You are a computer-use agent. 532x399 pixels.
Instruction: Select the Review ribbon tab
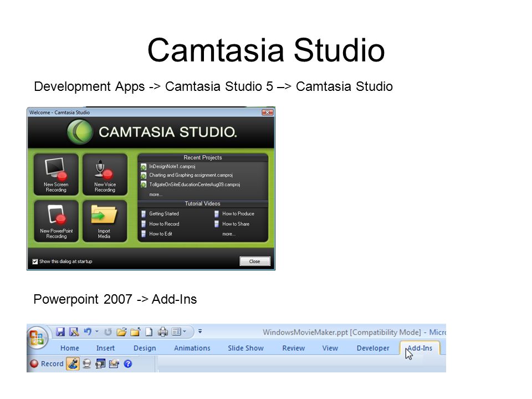[294, 348]
